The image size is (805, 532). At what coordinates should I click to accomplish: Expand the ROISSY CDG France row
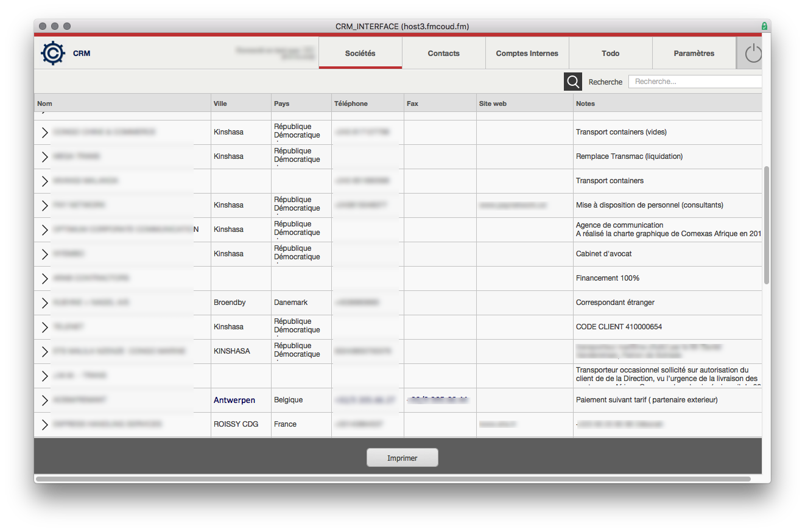tap(44, 424)
